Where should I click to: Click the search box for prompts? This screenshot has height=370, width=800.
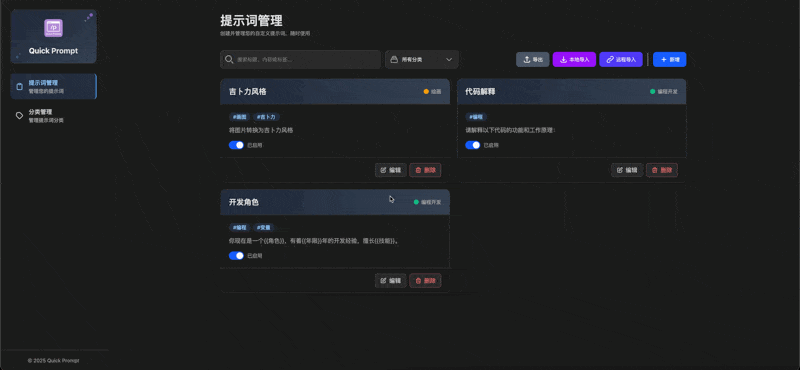click(x=301, y=59)
